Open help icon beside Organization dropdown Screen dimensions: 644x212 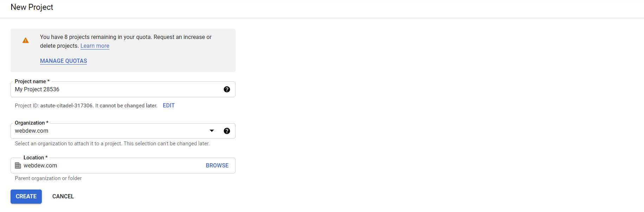227,131
